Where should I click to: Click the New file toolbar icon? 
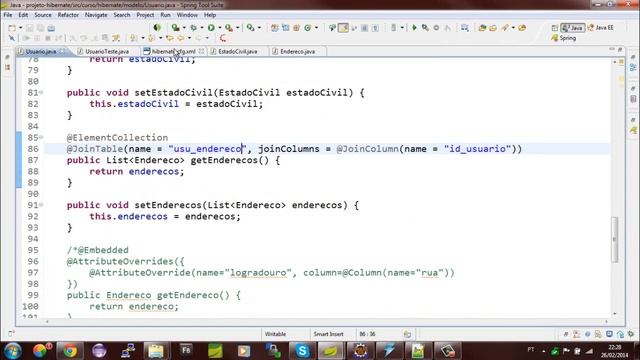pyautogui.click(x=12, y=28)
